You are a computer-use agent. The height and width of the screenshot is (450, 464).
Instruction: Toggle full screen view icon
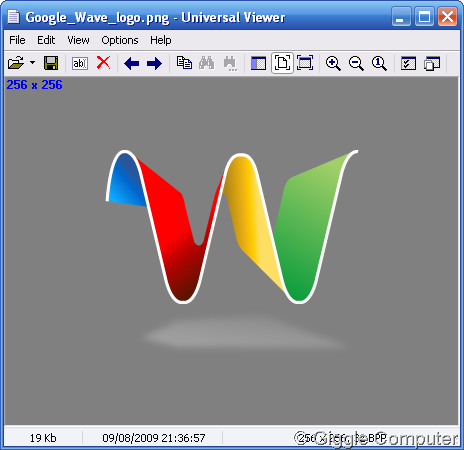[x=305, y=63]
